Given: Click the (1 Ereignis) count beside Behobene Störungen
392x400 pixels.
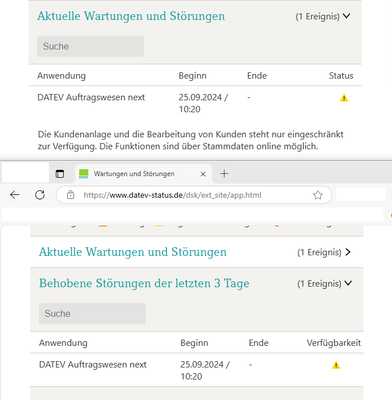Looking at the screenshot, I should coord(319,284).
